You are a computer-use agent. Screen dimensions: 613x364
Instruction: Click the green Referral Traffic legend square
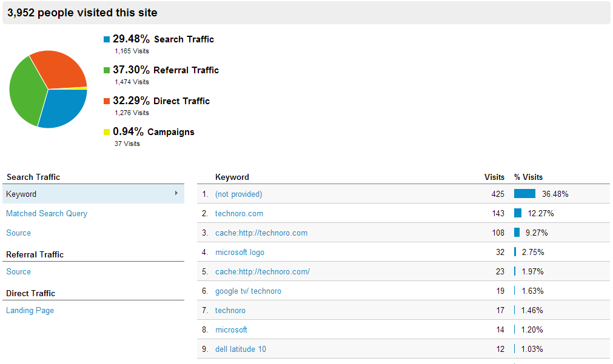point(107,70)
